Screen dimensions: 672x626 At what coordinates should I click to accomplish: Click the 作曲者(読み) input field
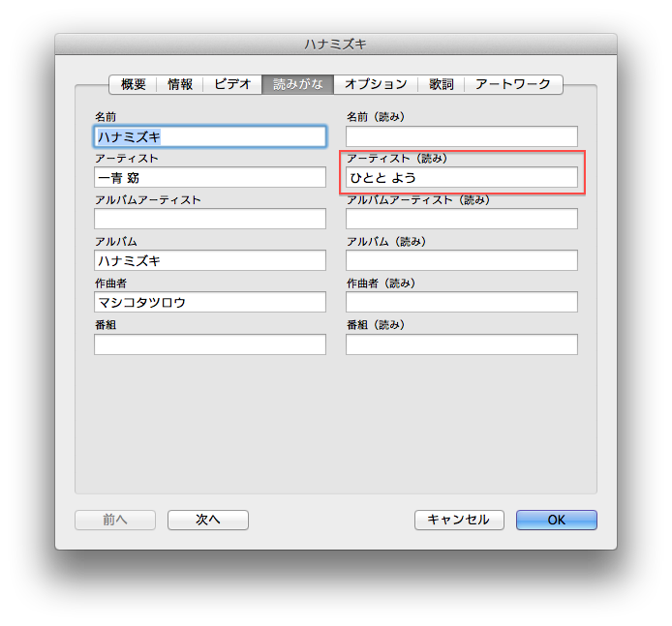tap(462, 302)
